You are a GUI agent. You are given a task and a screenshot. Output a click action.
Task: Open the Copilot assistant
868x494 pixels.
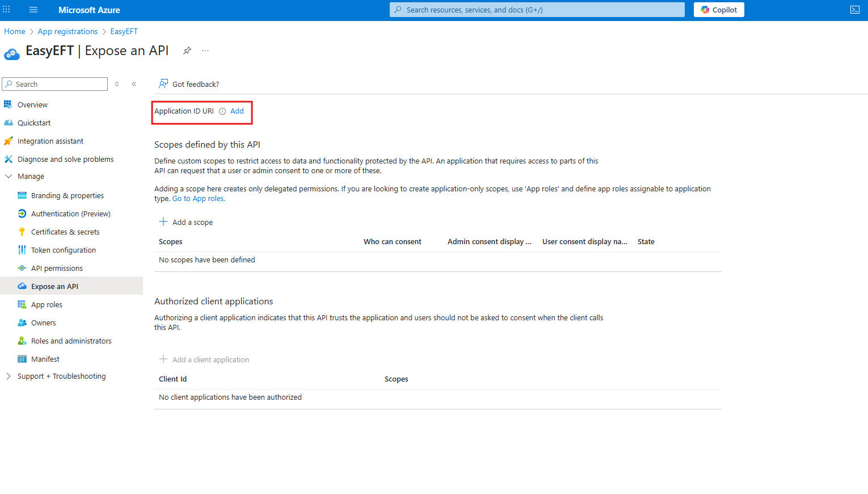[x=718, y=10]
